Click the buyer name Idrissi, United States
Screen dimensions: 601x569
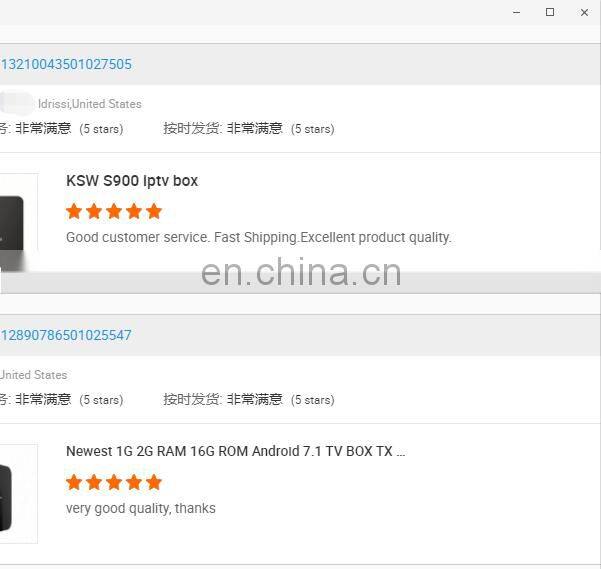[x=90, y=104]
